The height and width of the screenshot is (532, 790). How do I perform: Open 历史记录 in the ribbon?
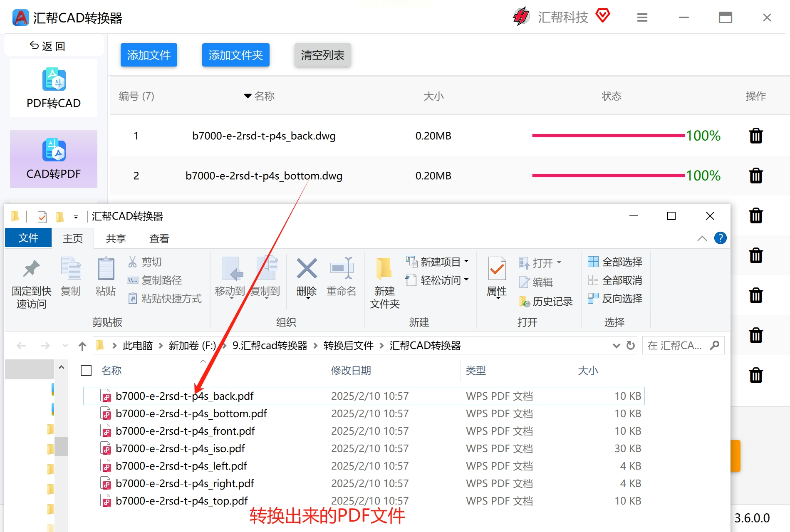(x=546, y=301)
